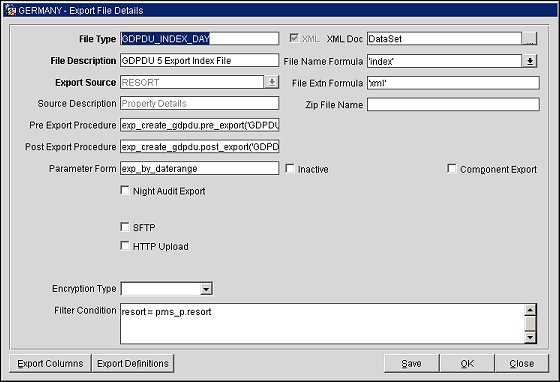
Task: Click the Source Description label
Action: pos(77,104)
